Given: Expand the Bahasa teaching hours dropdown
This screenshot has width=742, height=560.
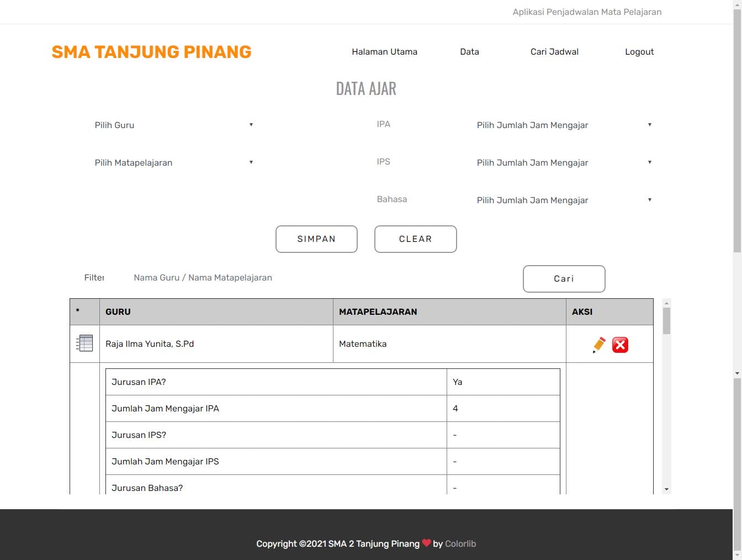Looking at the screenshot, I should pyautogui.click(x=564, y=200).
